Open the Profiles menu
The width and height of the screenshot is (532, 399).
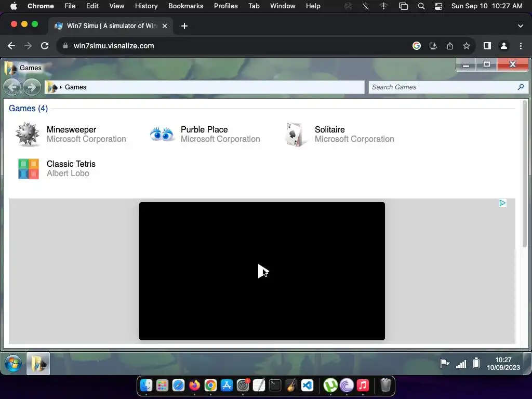tap(225, 6)
